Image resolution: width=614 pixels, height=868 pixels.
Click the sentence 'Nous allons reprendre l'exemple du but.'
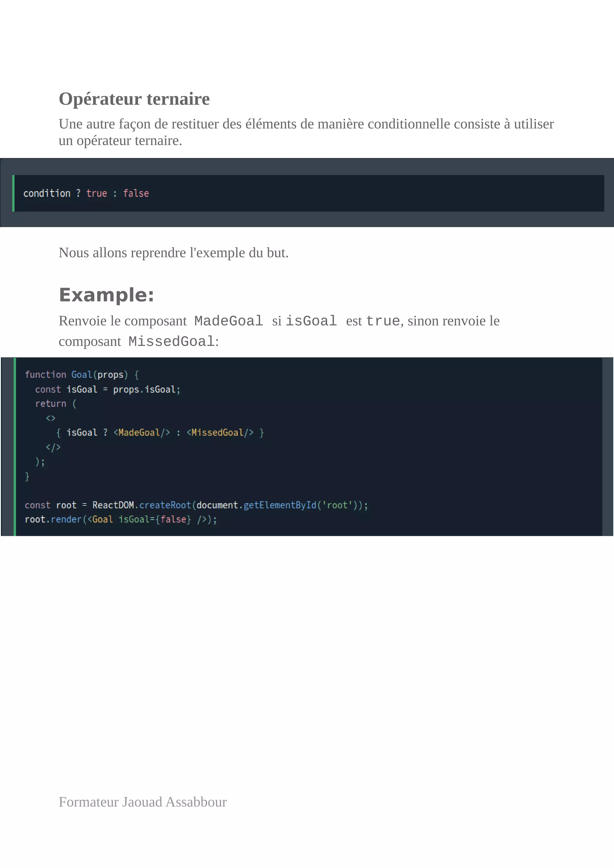(x=174, y=253)
